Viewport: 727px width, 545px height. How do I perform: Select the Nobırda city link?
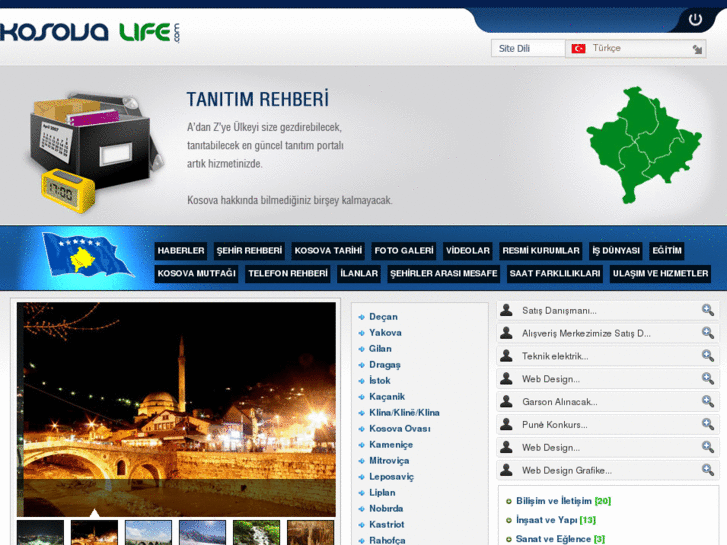[x=386, y=508]
